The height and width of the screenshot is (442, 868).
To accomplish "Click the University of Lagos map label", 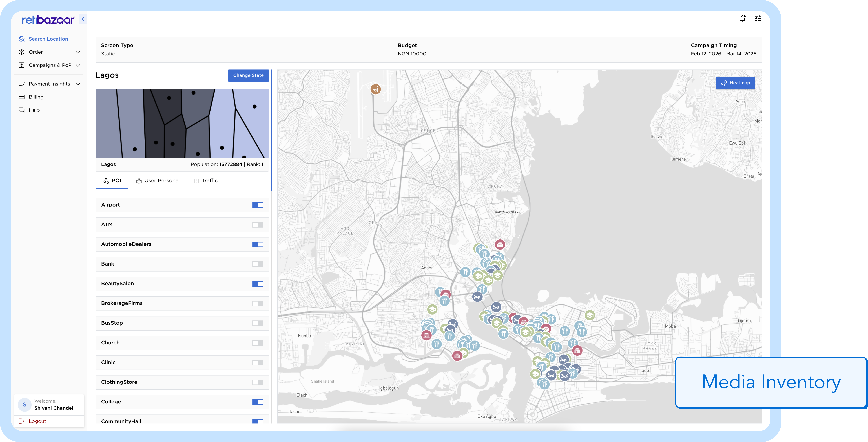I will tap(509, 212).
